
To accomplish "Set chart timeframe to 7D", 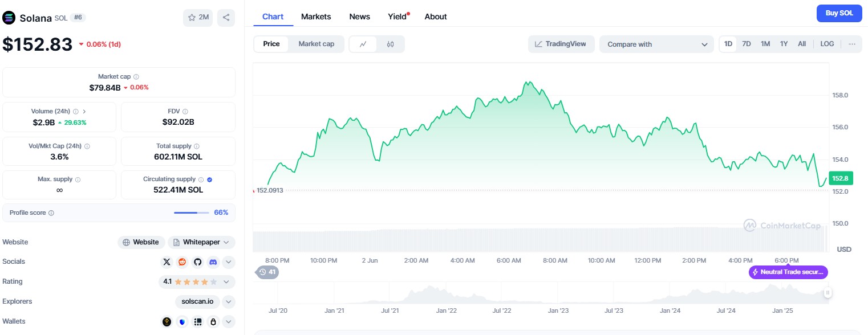I will click(x=747, y=44).
